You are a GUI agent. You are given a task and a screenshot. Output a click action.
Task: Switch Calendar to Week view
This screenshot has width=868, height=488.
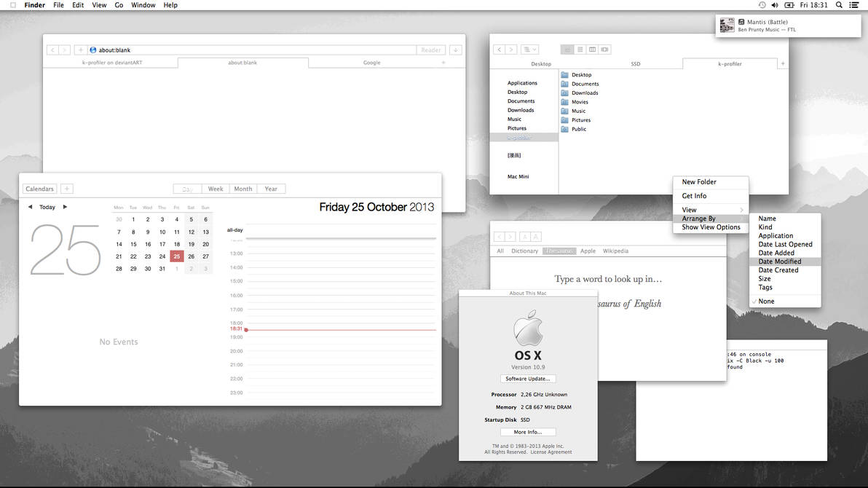click(x=216, y=189)
